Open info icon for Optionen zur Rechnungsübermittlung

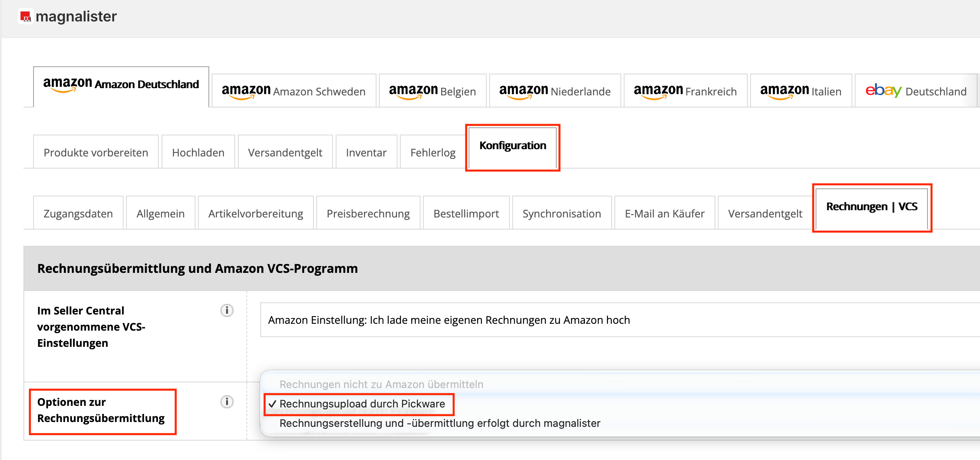click(x=227, y=402)
